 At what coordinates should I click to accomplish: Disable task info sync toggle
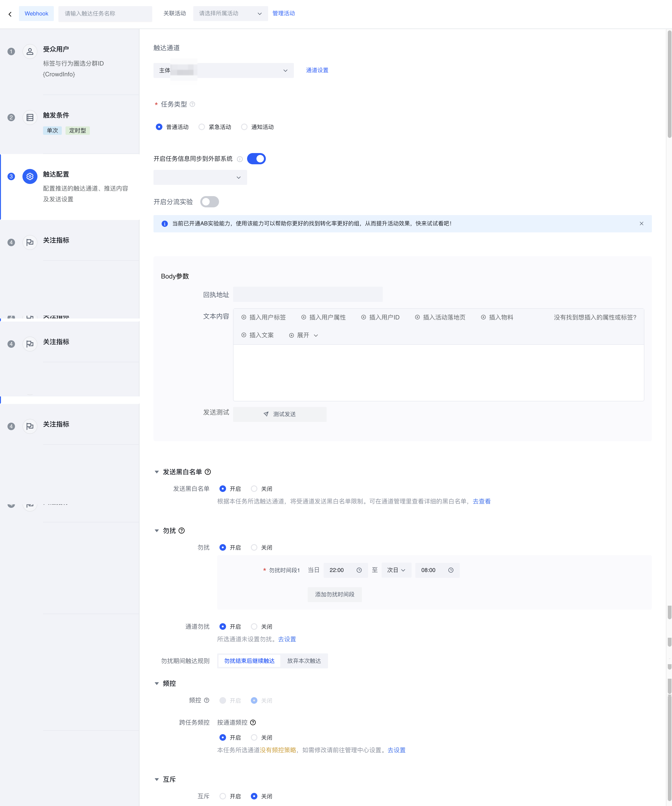pyautogui.click(x=256, y=159)
